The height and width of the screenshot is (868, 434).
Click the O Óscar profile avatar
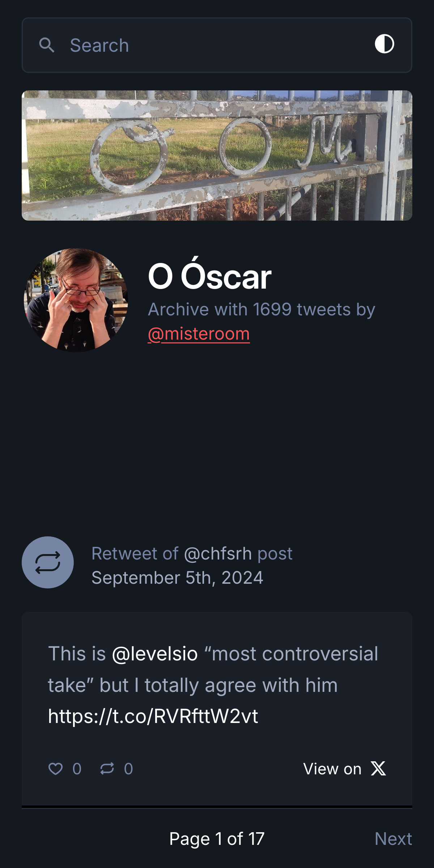(x=76, y=300)
